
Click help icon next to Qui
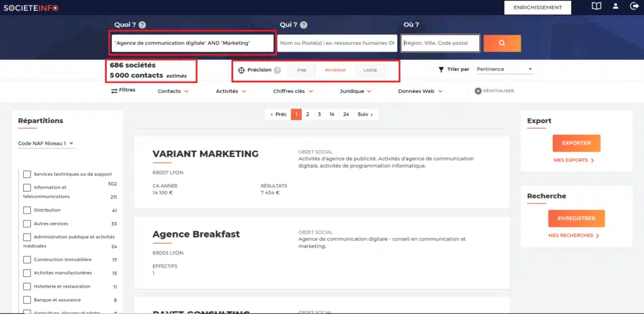(x=304, y=25)
